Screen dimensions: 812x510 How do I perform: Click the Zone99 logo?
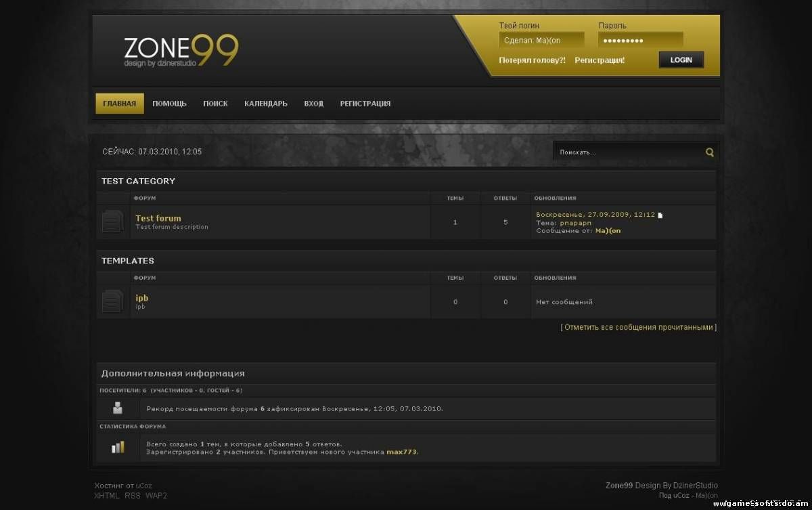pyautogui.click(x=181, y=51)
